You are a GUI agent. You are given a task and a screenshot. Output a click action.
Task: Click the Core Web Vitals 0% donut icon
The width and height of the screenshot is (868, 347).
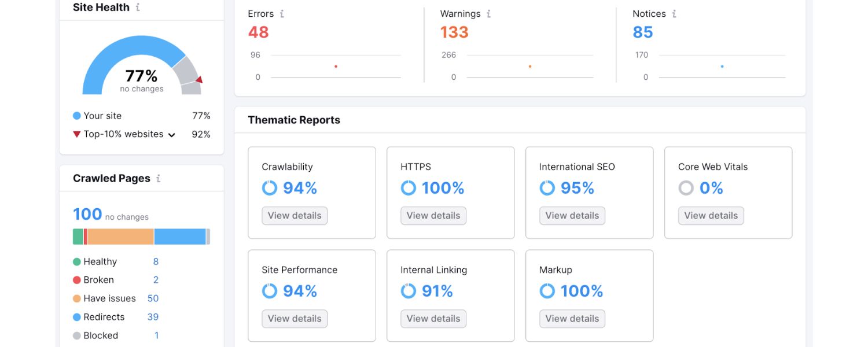point(686,188)
